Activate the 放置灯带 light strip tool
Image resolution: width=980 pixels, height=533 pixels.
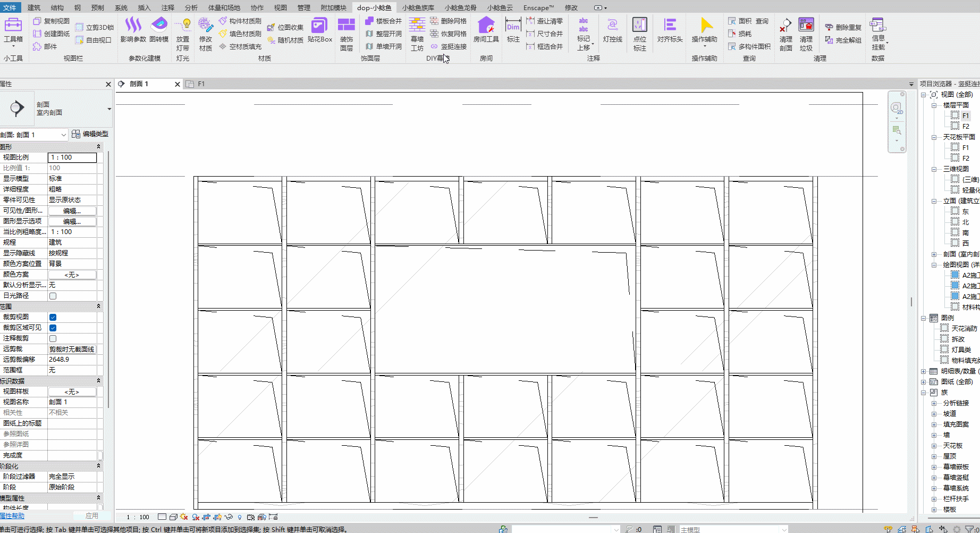coord(183,35)
